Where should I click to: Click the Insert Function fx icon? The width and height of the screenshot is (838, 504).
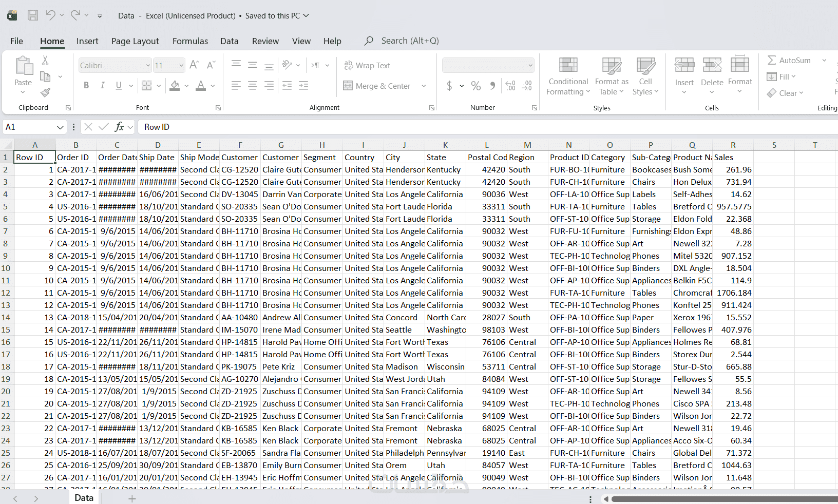[x=119, y=127]
